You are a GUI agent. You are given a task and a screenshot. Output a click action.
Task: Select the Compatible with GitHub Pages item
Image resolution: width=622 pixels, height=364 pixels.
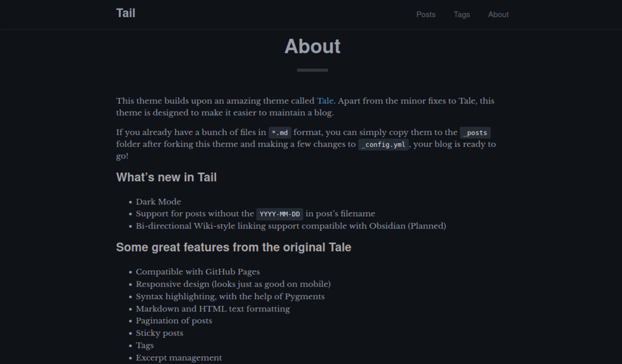click(198, 272)
